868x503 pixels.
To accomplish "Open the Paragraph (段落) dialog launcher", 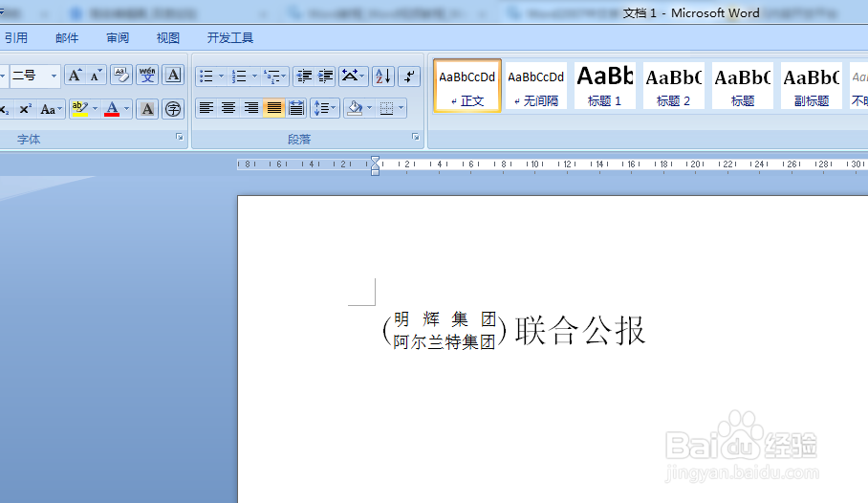I will 416,137.
